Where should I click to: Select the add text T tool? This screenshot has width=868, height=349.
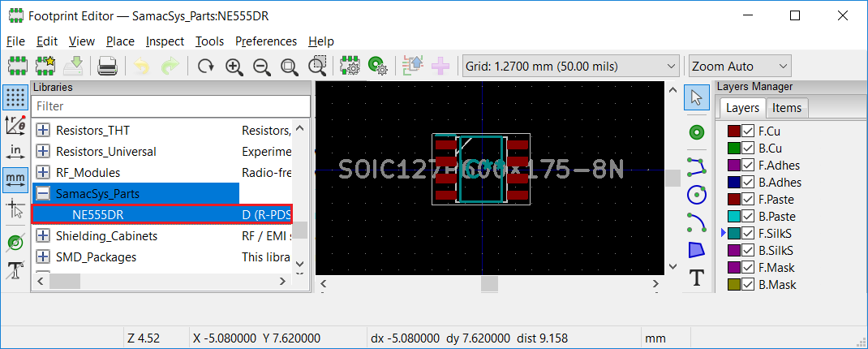pos(696,278)
